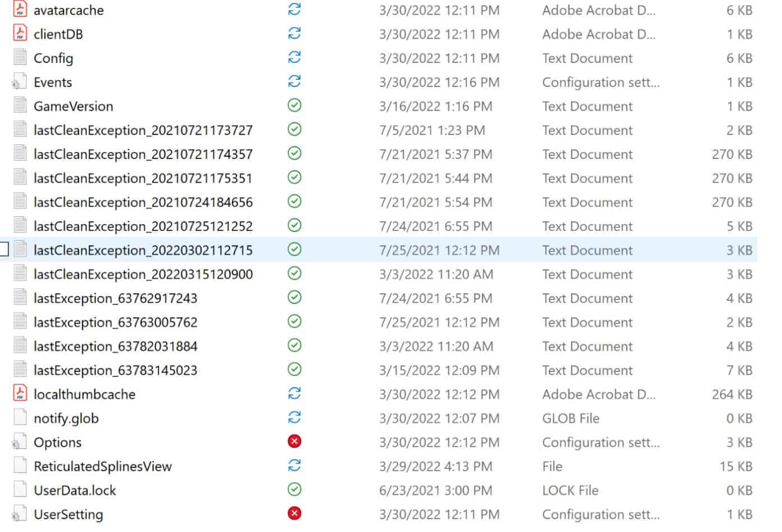Click the sync icon beside ReticulatedSplinesView
This screenshot has height=532, width=782.
tap(294, 466)
